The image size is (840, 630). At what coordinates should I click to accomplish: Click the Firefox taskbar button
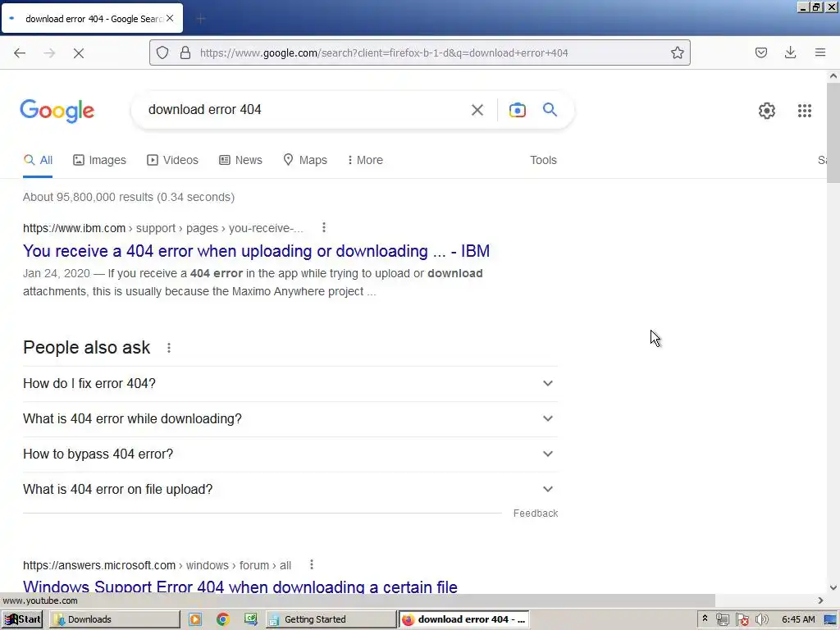[x=464, y=619]
